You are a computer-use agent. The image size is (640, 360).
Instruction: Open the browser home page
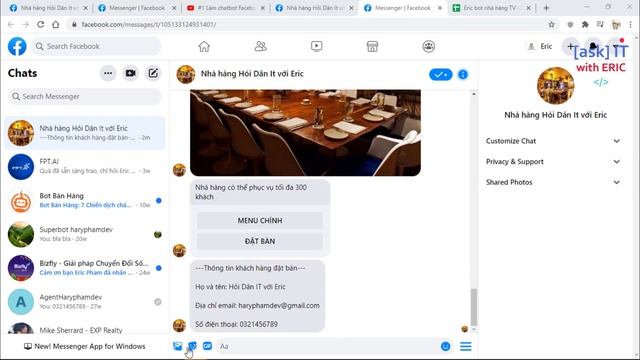[56, 24]
